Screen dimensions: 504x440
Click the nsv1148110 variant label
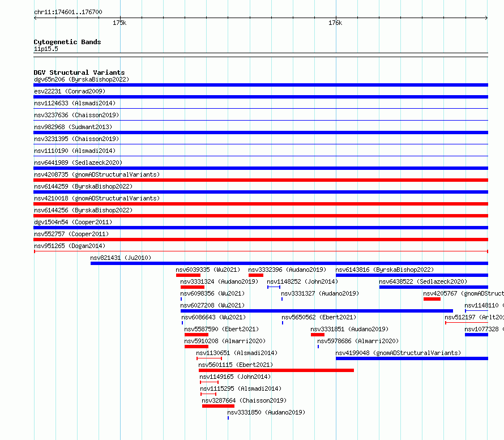tap(484, 305)
